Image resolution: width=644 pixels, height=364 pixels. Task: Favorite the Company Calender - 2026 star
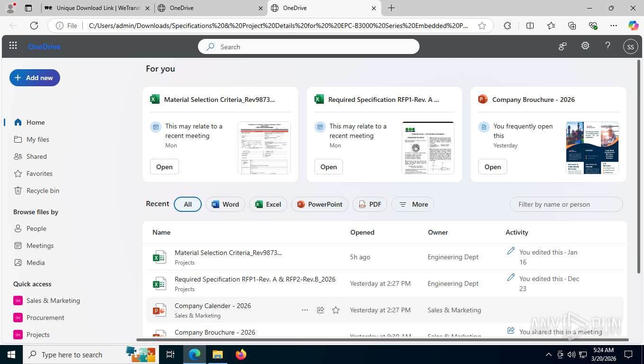click(336, 310)
